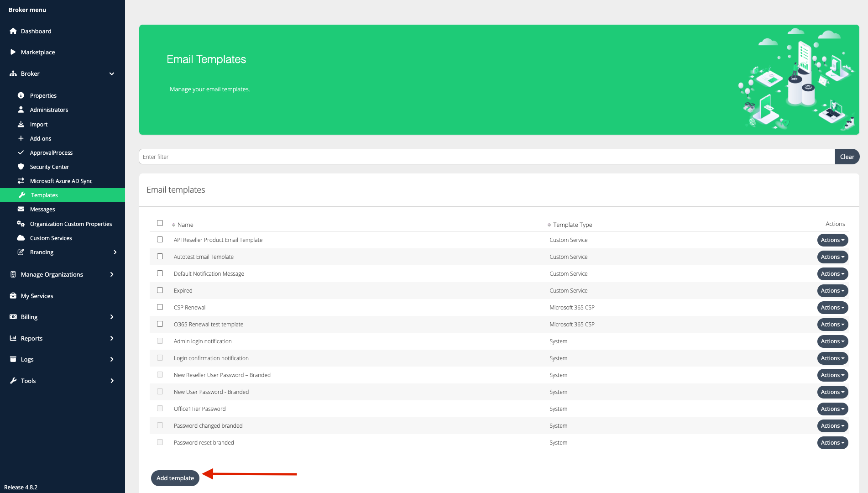Click the Dashboard home icon

pyautogui.click(x=13, y=31)
